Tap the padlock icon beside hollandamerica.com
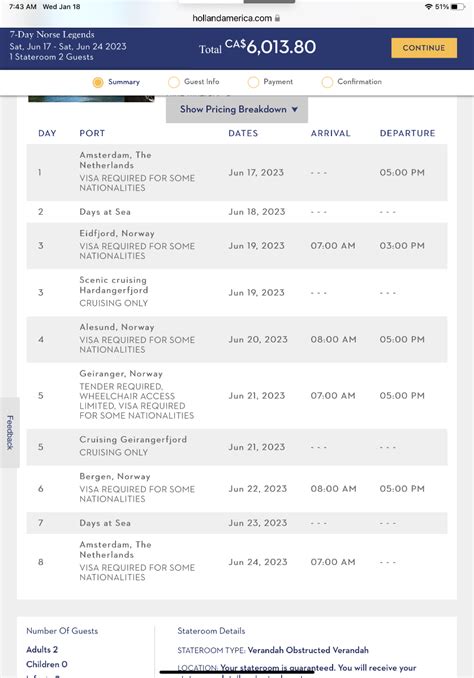Image resolution: width=474 pixels, height=678 pixels. (278, 18)
